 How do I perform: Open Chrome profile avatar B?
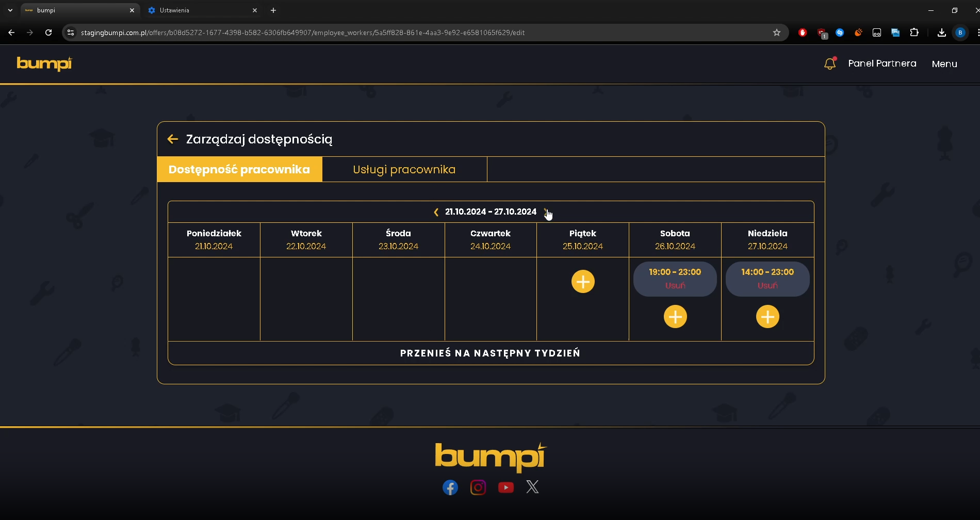[960, 32]
